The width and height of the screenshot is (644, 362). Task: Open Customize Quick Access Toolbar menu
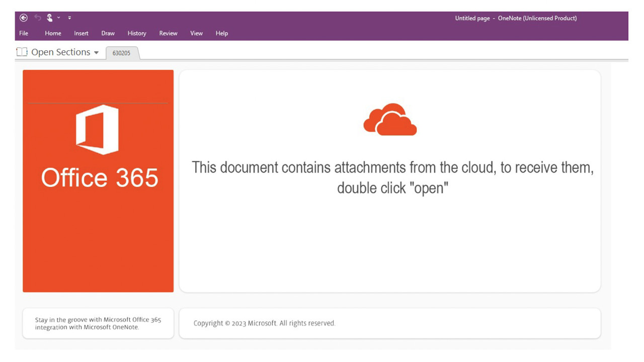pyautogui.click(x=69, y=18)
